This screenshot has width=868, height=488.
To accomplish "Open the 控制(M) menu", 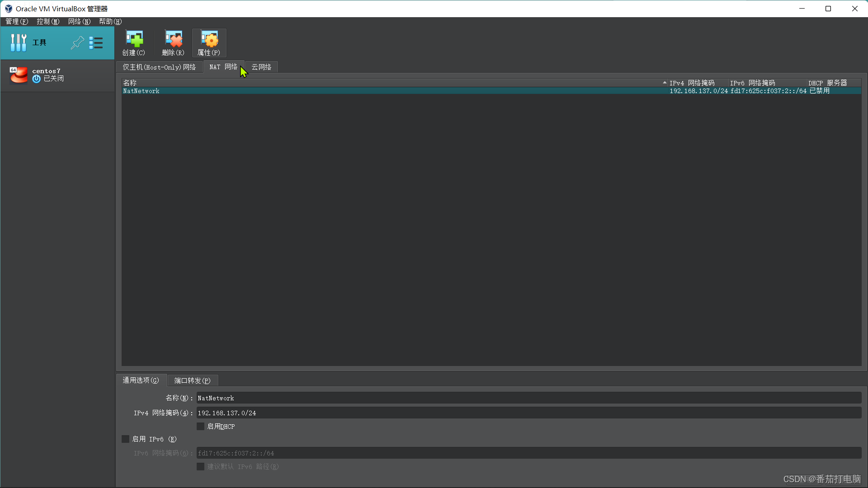I will click(x=48, y=22).
